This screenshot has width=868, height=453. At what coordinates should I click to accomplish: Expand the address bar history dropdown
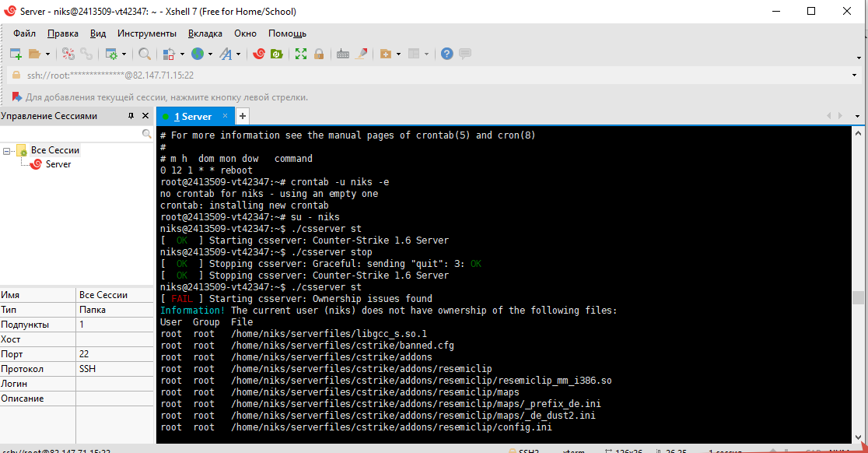click(x=854, y=75)
